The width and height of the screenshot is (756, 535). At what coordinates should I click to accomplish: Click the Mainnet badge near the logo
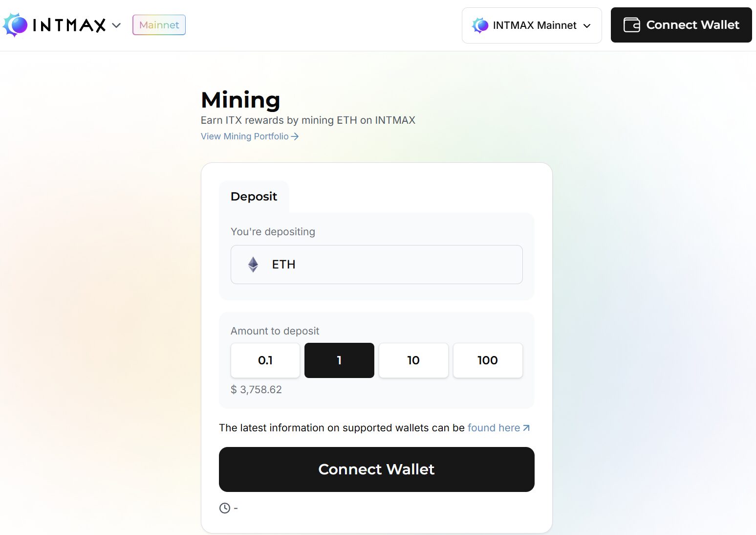158,24
